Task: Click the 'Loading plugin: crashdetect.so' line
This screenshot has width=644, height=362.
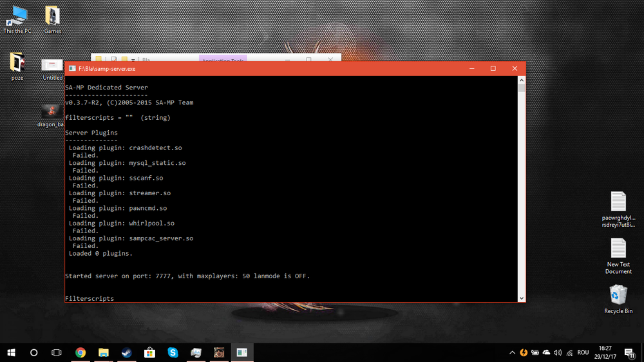Action: (126, 148)
